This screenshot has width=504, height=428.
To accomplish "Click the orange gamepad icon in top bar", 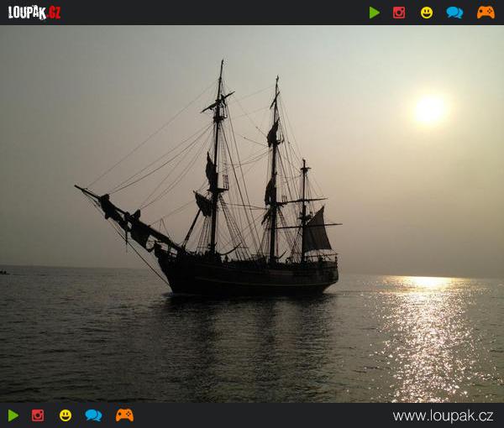I will point(486,13).
